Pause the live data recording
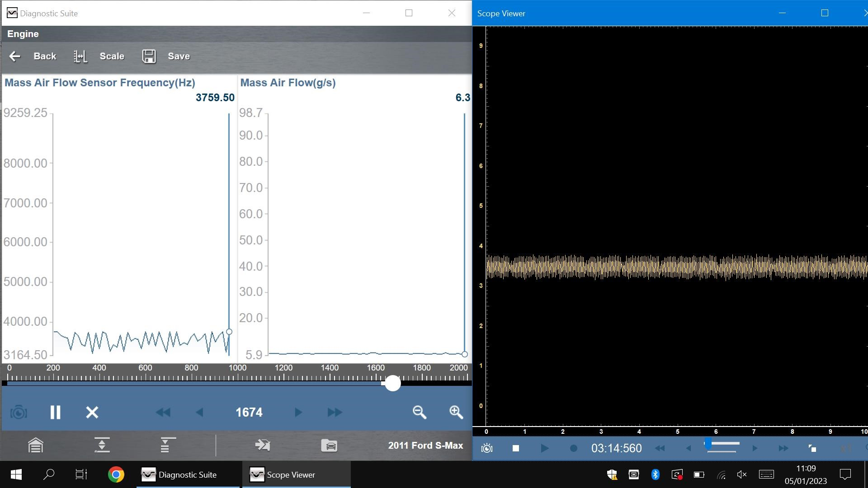868x488 pixels. (x=55, y=412)
